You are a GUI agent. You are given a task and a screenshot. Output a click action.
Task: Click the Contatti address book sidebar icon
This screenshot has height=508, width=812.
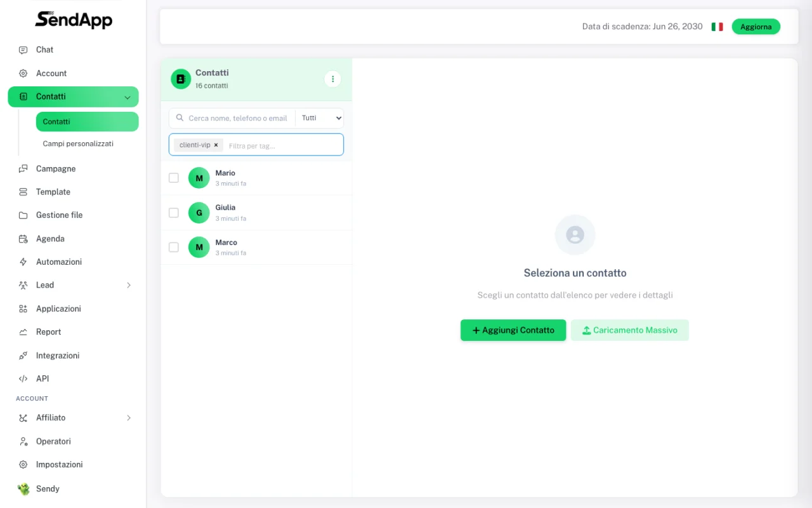[23, 97]
